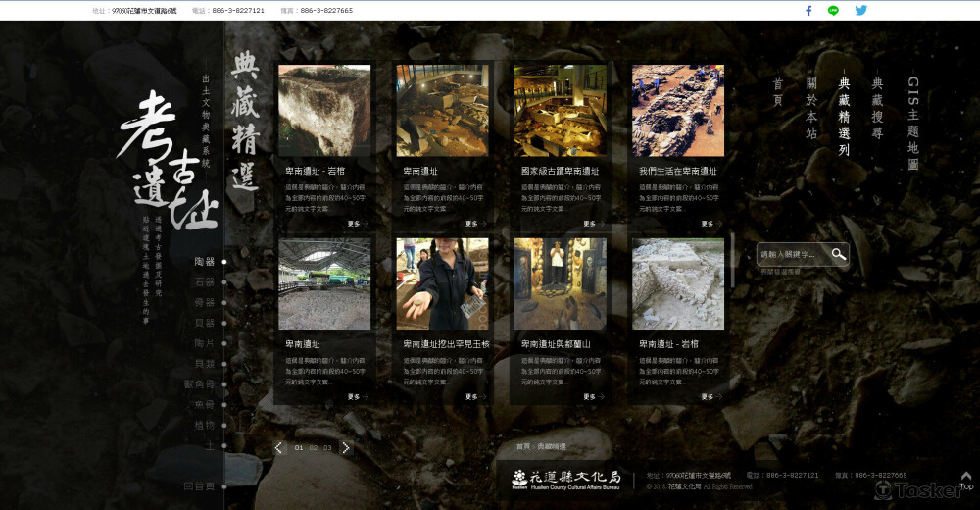Open the GIS主題地圖 menu item
The image size is (980, 510).
(912, 124)
